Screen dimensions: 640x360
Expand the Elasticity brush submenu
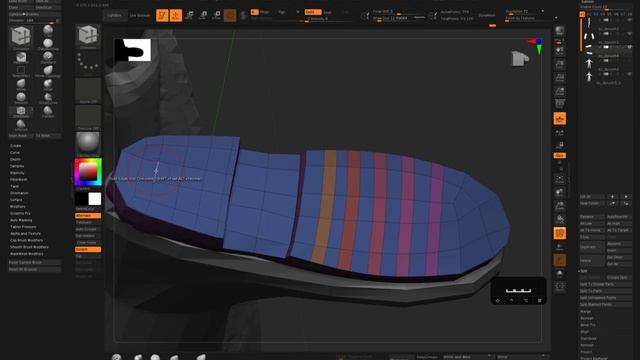point(17,173)
